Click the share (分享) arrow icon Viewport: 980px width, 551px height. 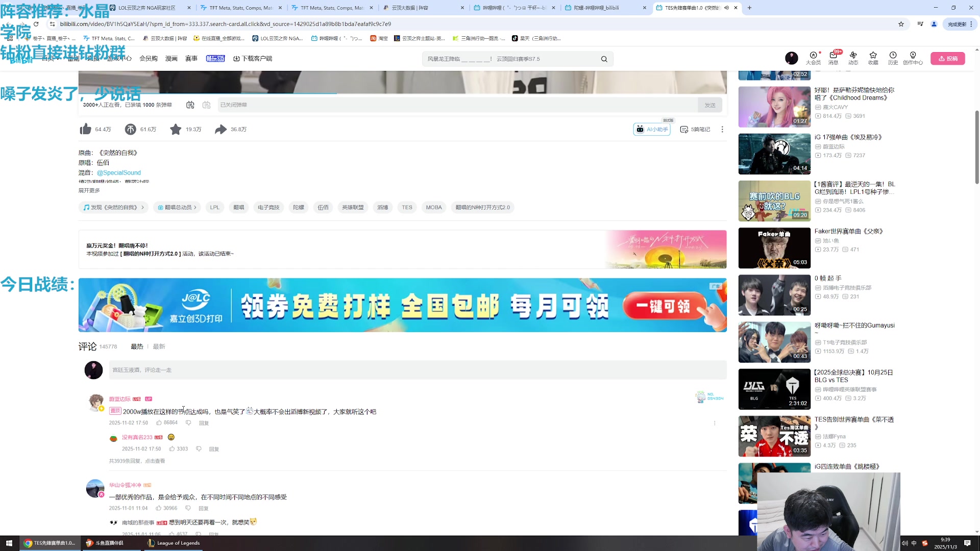click(x=220, y=129)
